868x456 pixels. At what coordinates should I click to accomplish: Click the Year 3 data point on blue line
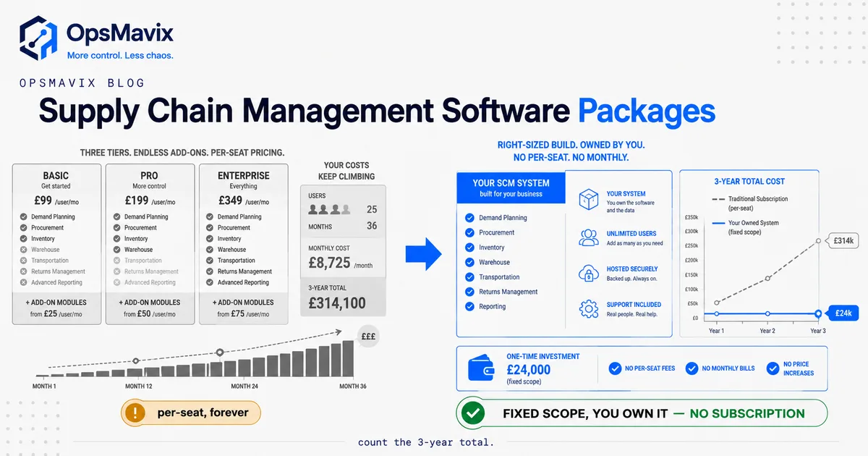818,314
